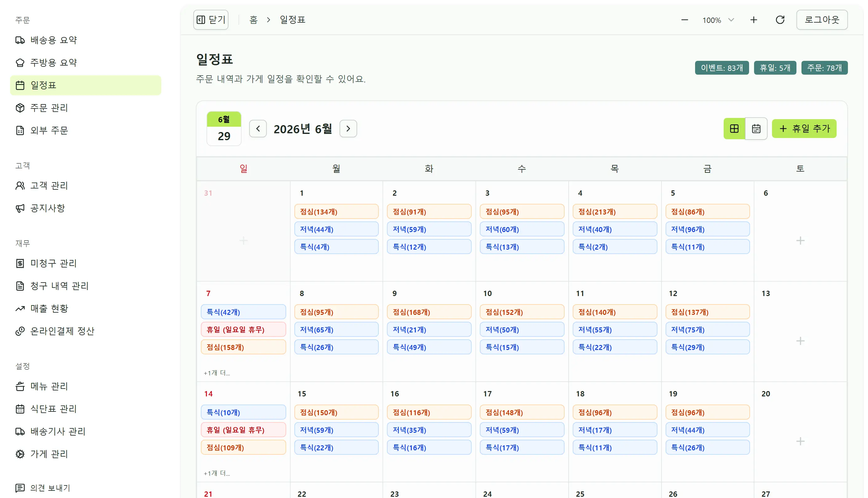868x498 pixels.
Task: Open 점심(134개) on June 1
Action: 336,212
